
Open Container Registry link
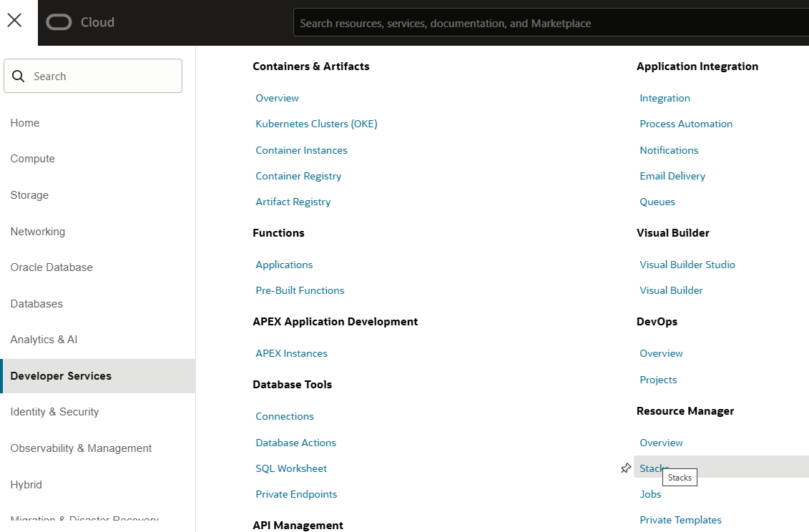[298, 176]
